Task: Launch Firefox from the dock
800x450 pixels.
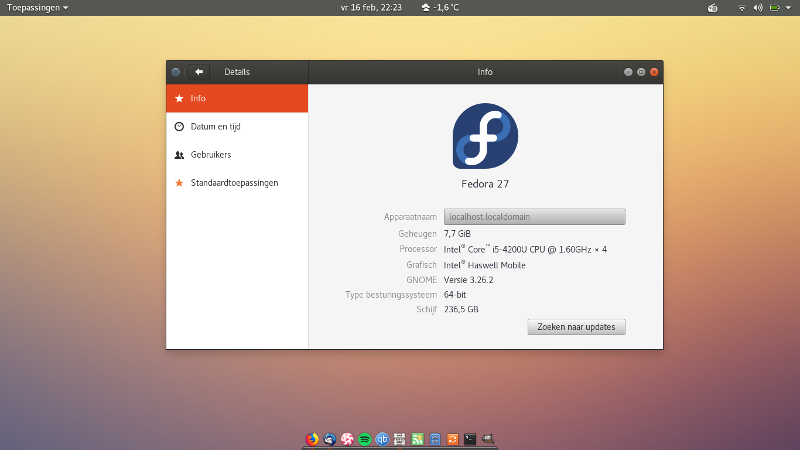Action: pyautogui.click(x=312, y=439)
